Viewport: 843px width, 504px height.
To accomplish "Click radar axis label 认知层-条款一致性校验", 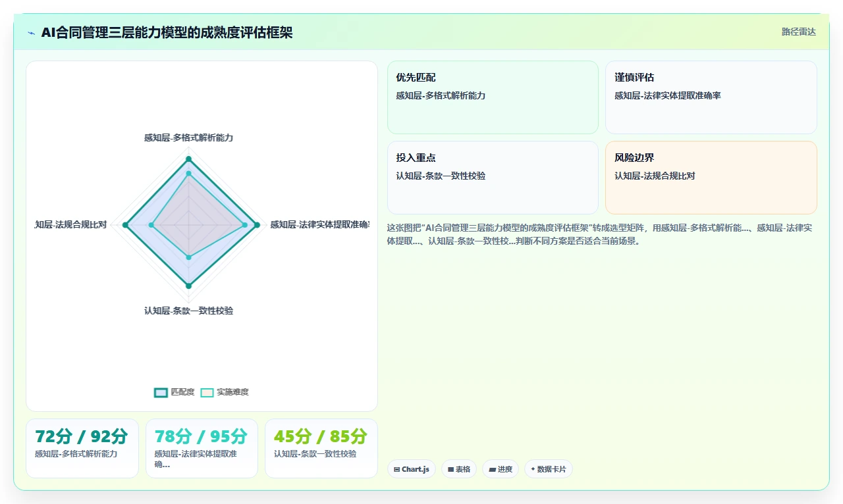I will [x=188, y=311].
